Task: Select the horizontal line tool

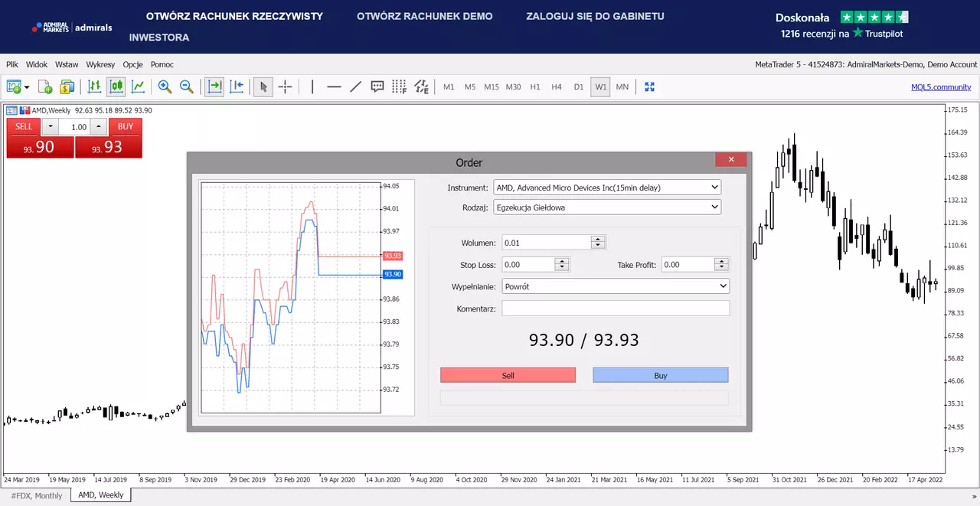Action: coord(334,87)
